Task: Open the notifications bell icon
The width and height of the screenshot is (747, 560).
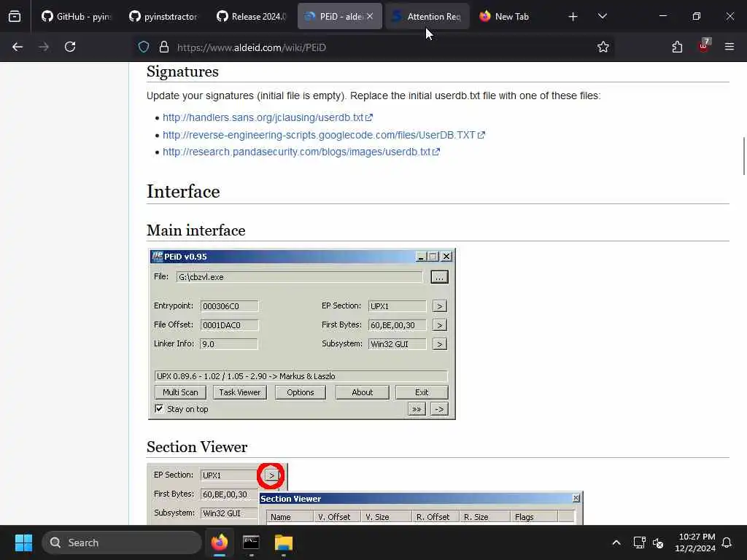Action: [x=727, y=542]
